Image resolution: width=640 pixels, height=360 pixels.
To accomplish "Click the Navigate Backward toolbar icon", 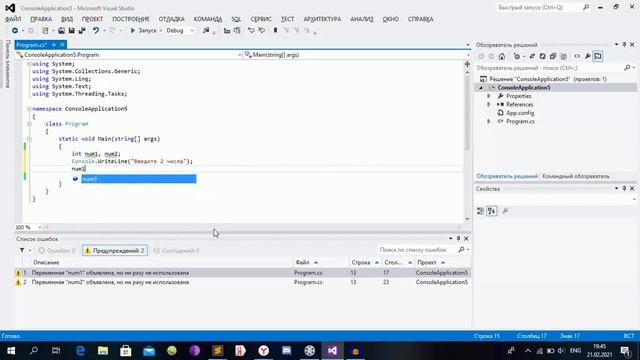I will (x=15, y=31).
